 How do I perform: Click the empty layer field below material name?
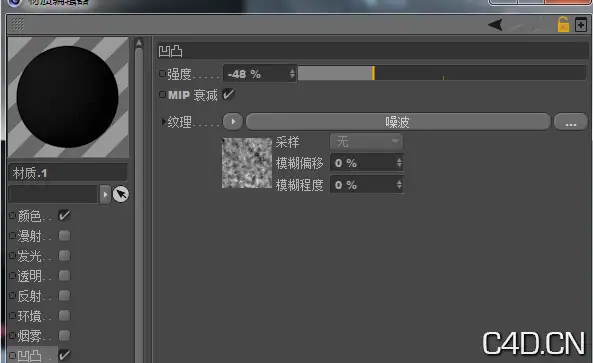53,194
